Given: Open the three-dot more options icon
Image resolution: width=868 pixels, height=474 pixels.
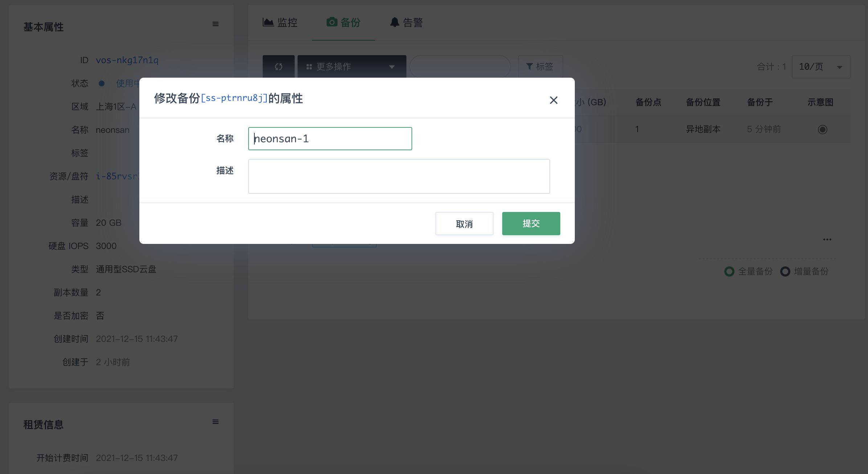Looking at the screenshot, I should tap(827, 240).
